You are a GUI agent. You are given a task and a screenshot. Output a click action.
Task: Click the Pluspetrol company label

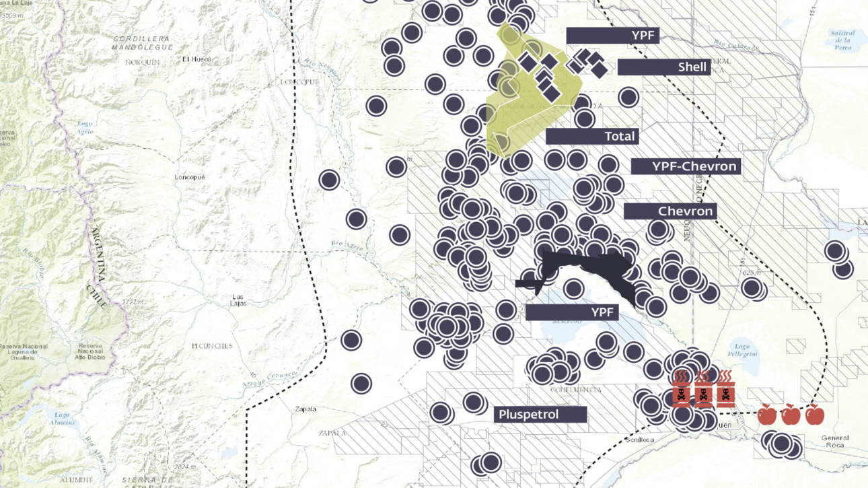pyautogui.click(x=542, y=414)
